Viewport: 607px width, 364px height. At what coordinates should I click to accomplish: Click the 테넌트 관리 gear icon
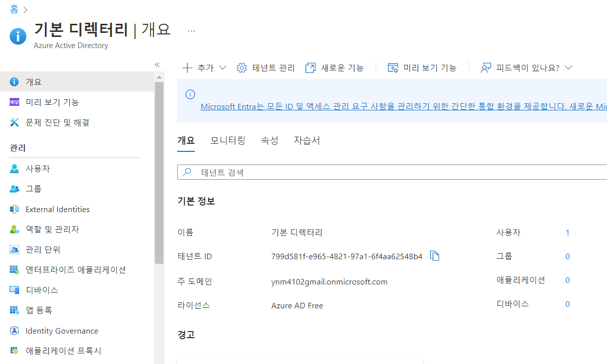[x=241, y=68]
